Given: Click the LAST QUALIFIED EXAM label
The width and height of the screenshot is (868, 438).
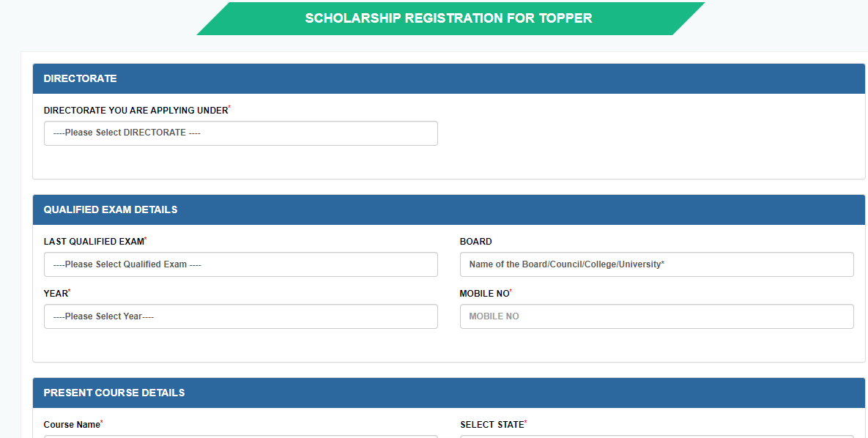Looking at the screenshot, I should coord(94,242).
